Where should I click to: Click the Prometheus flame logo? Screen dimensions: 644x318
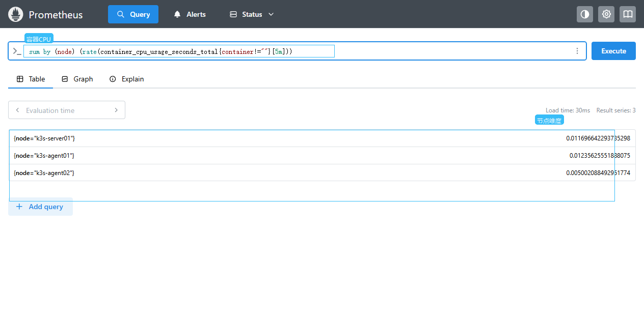(x=16, y=14)
